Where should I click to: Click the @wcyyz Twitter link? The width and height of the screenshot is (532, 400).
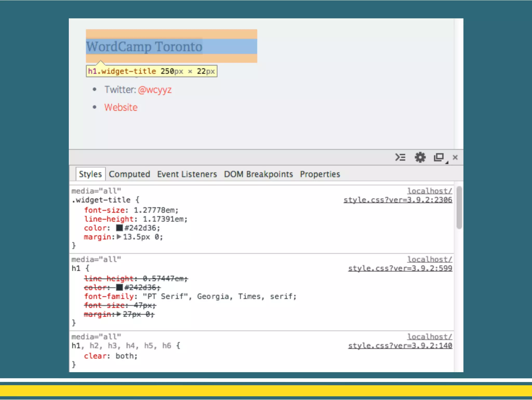[155, 90]
